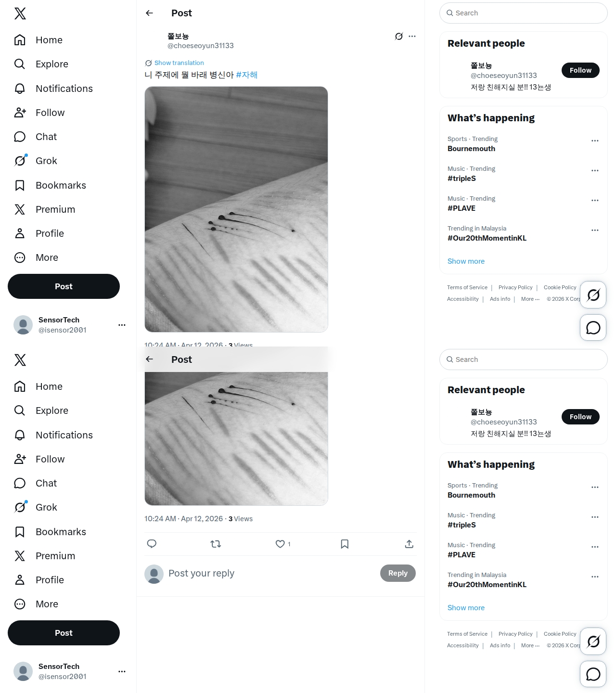The image size is (616, 693).
Task: Repost this post using the retweet icon
Action: [x=216, y=544]
